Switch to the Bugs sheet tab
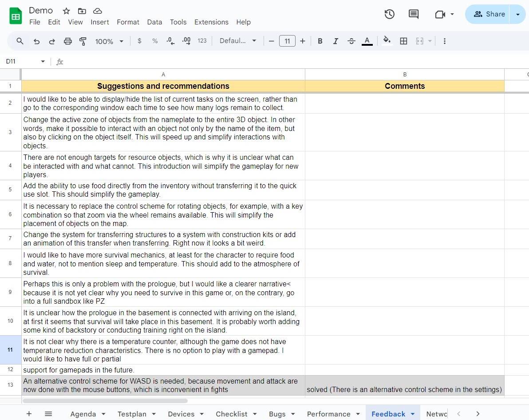Screen dimensions: 529x420 point(277,414)
